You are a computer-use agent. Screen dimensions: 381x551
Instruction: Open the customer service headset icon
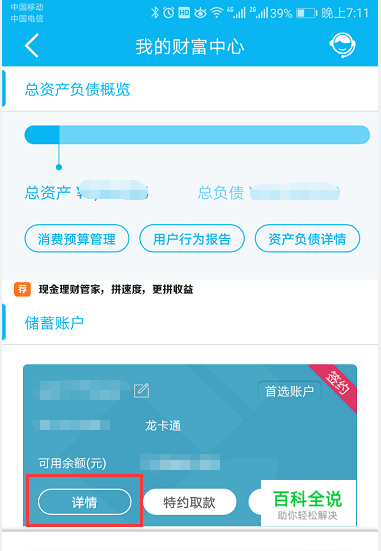pos(342,45)
